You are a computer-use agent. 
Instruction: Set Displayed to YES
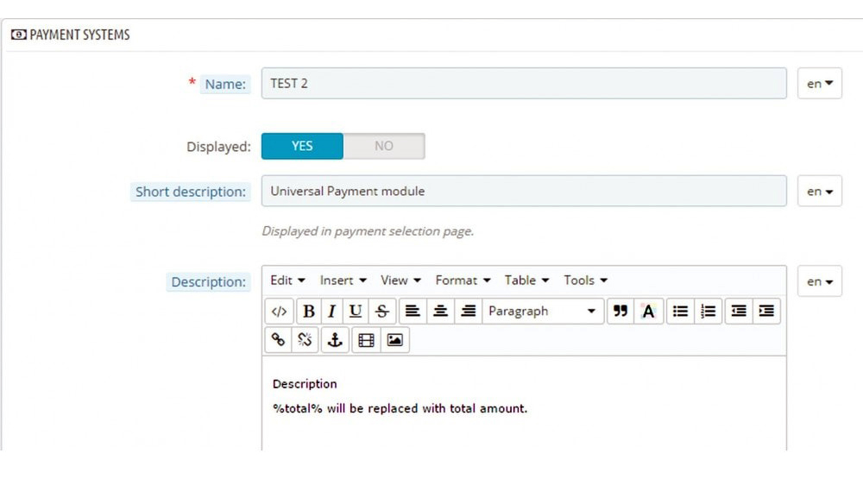click(x=302, y=146)
